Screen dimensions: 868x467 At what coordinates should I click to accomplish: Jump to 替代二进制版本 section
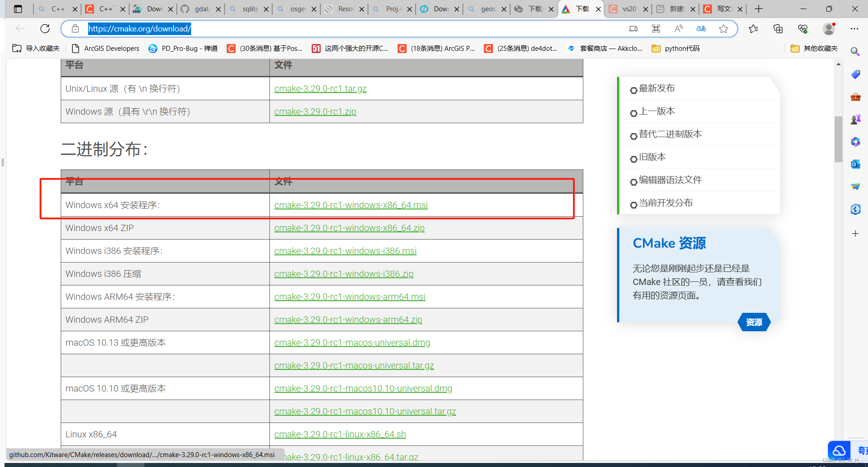coord(670,134)
